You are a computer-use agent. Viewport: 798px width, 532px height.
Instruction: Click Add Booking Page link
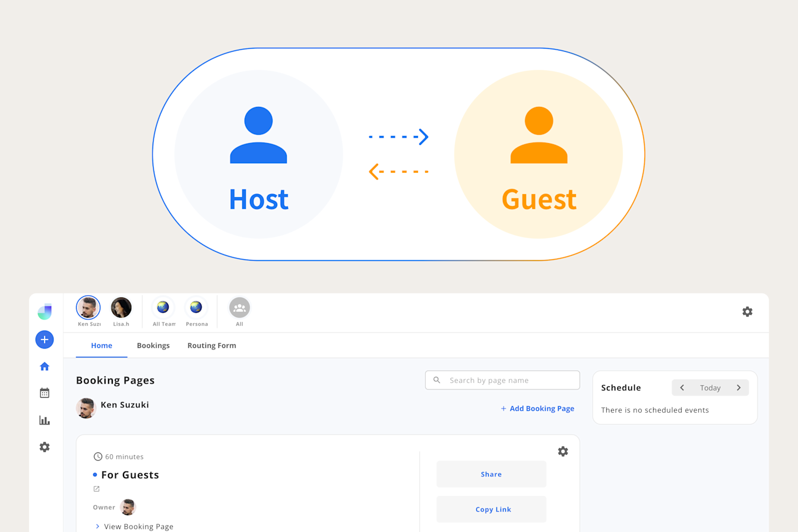click(537, 408)
